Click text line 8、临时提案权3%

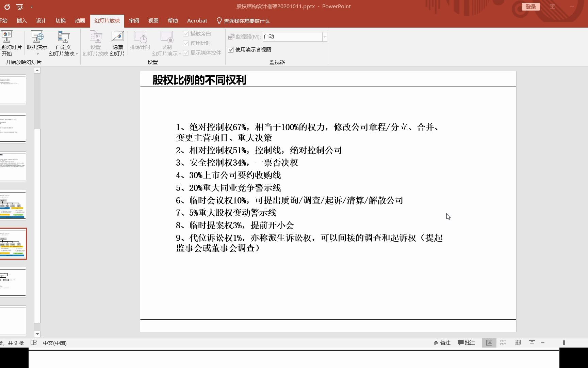click(x=235, y=226)
